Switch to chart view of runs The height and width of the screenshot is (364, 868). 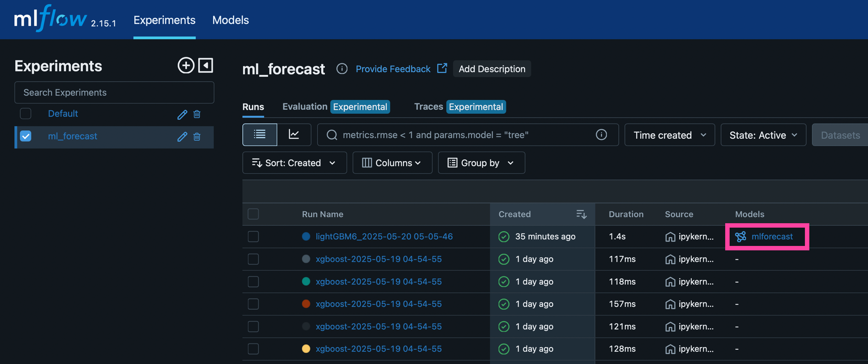(x=294, y=134)
